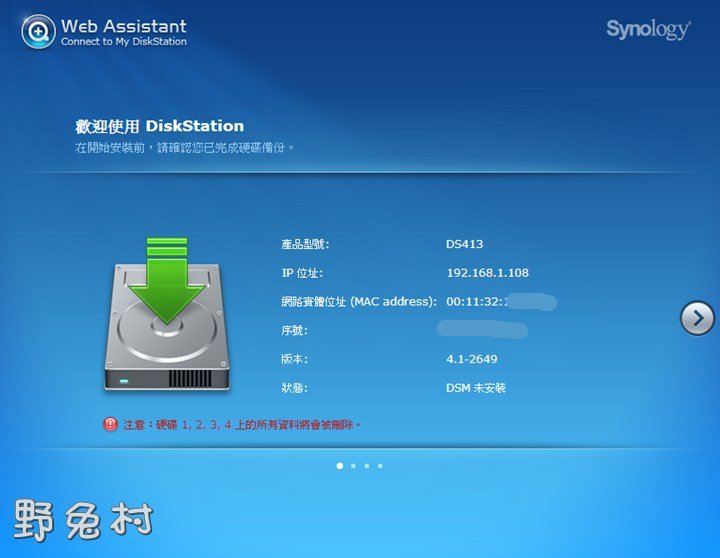Click the backup reminder subtitle text
This screenshot has width=720, height=558.
pos(185,148)
